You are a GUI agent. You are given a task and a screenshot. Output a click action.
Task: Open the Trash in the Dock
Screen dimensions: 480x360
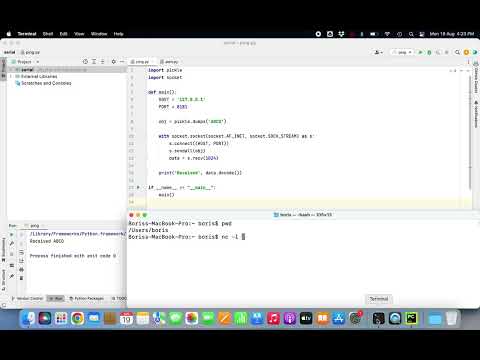click(x=451, y=319)
